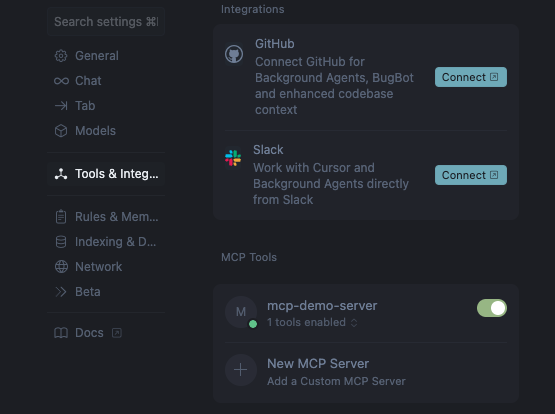Click the General gear icon
The image size is (555, 414).
(x=61, y=56)
